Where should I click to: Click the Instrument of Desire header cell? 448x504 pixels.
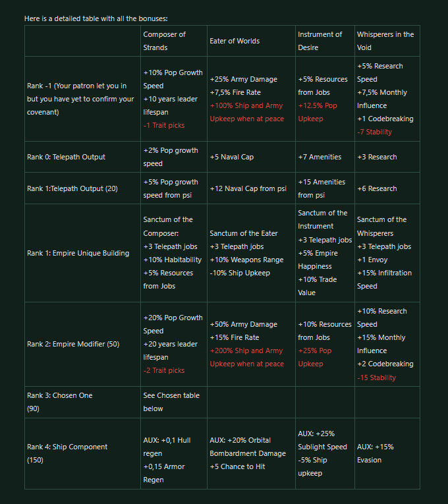(x=320, y=41)
